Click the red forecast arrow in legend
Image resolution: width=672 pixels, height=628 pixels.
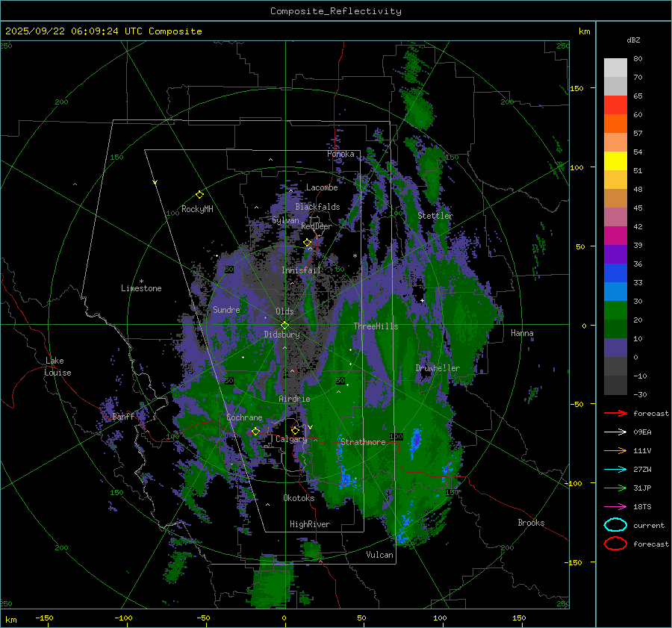click(615, 413)
